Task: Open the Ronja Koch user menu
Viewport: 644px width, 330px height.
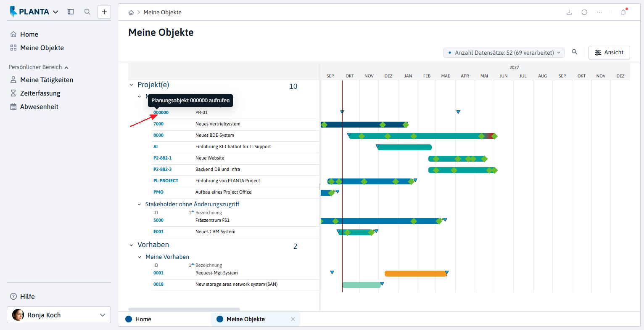Action: tap(59, 315)
